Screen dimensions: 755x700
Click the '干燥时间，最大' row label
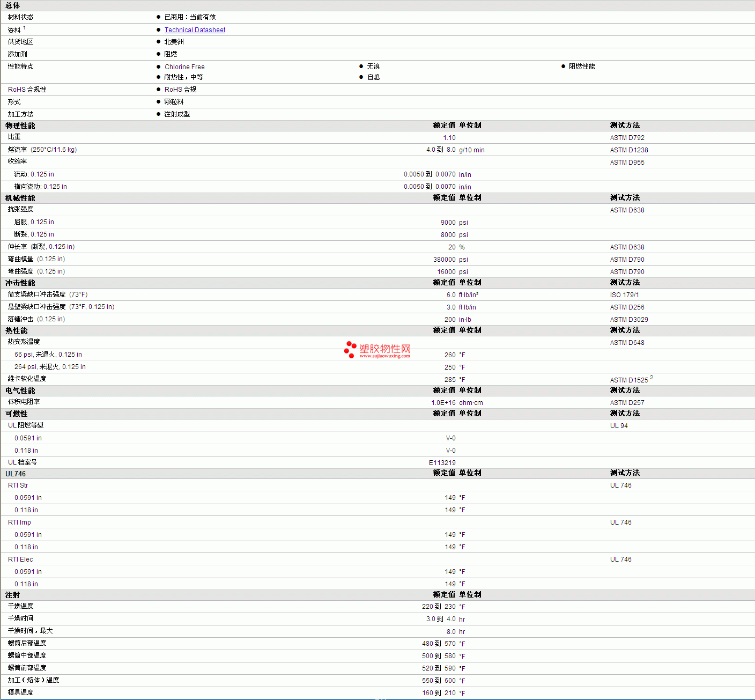(x=30, y=631)
